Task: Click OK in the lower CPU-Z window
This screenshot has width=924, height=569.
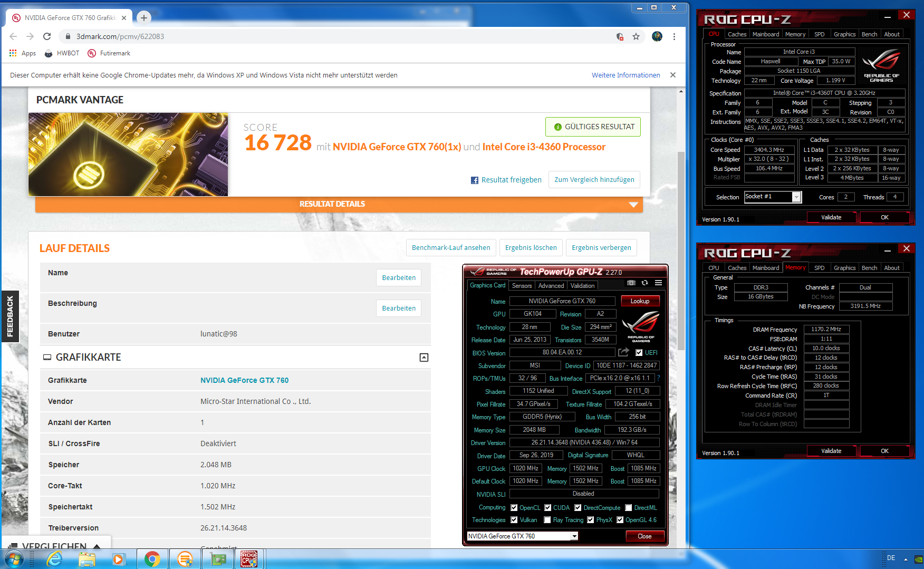Action: pos(884,451)
